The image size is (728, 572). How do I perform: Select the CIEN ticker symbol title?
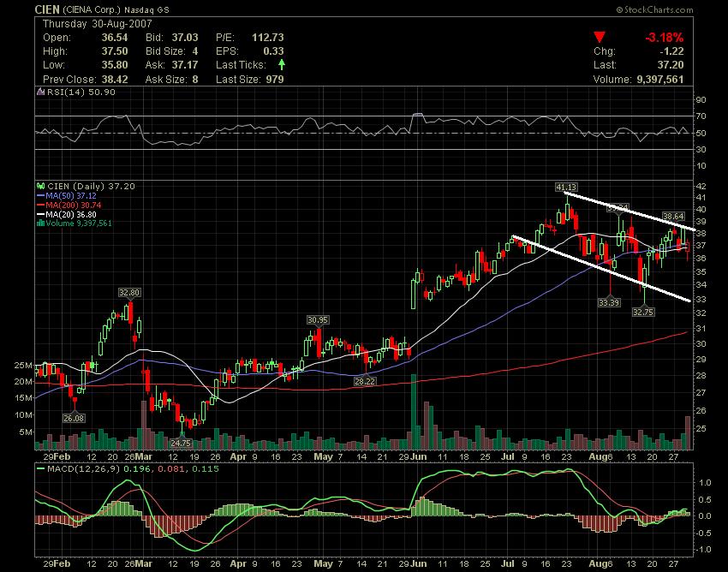point(47,9)
